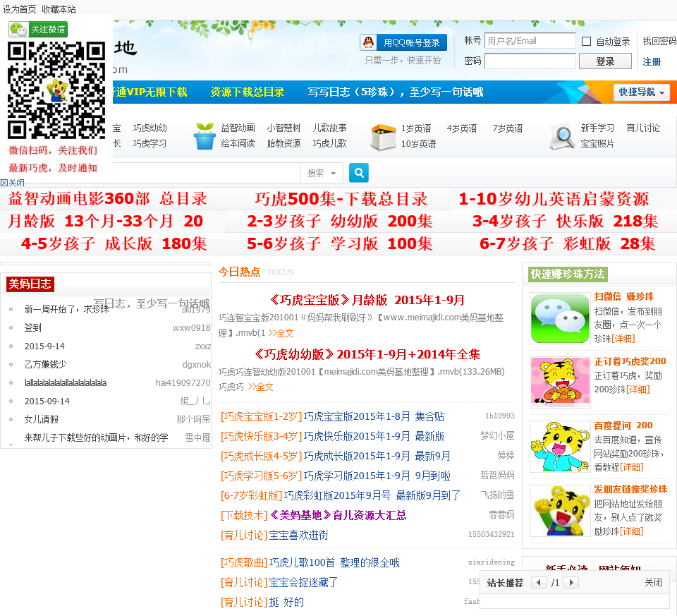The image size is (677, 616).
Task: Open 1岁英语 category link
Action: pyautogui.click(x=416, y=128)
